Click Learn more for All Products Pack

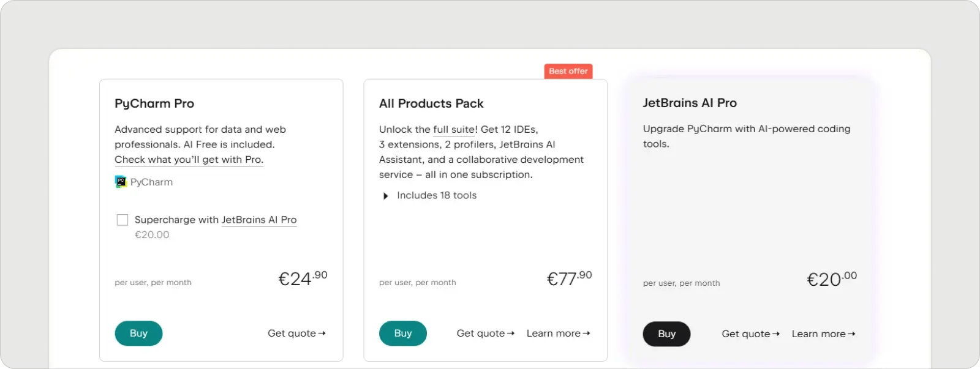(557, 333)
